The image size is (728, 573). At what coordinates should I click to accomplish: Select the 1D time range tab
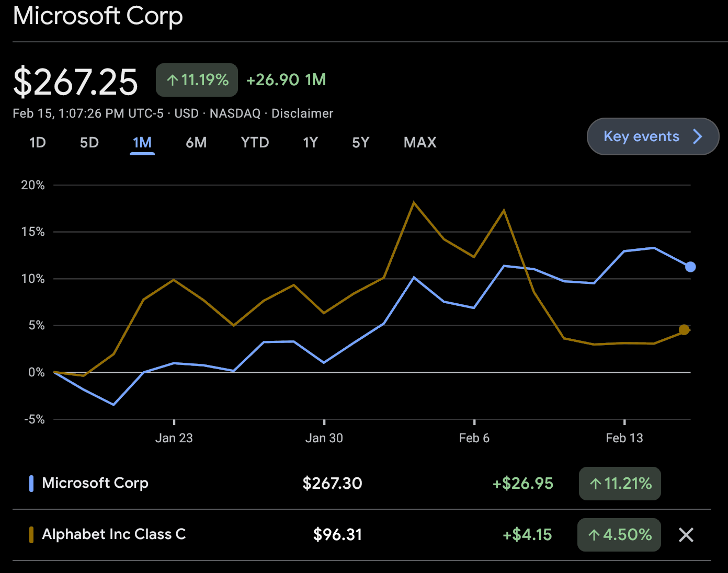(x=38, y=143)
